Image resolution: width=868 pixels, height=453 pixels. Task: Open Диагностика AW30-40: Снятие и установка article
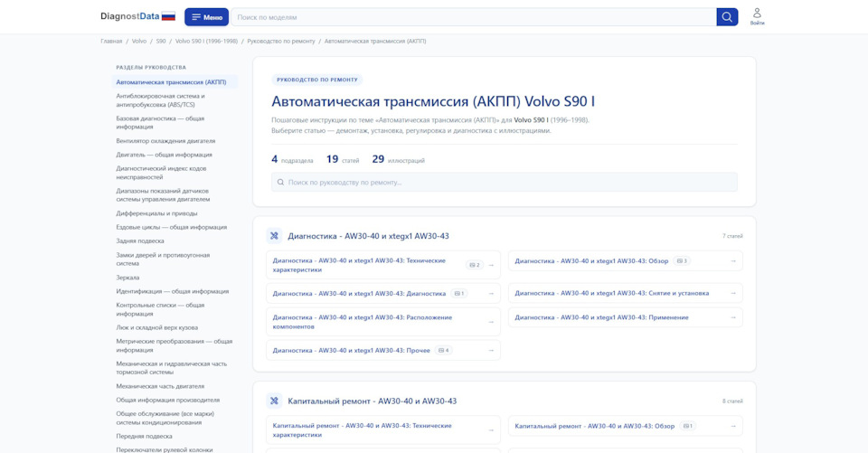click(x=626, y=293)
